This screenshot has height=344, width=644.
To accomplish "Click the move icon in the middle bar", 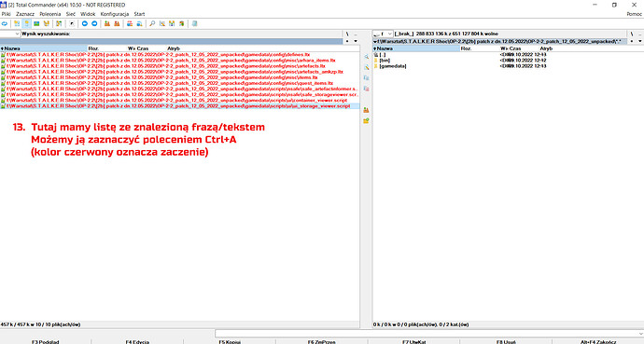I will coord(366,89).
